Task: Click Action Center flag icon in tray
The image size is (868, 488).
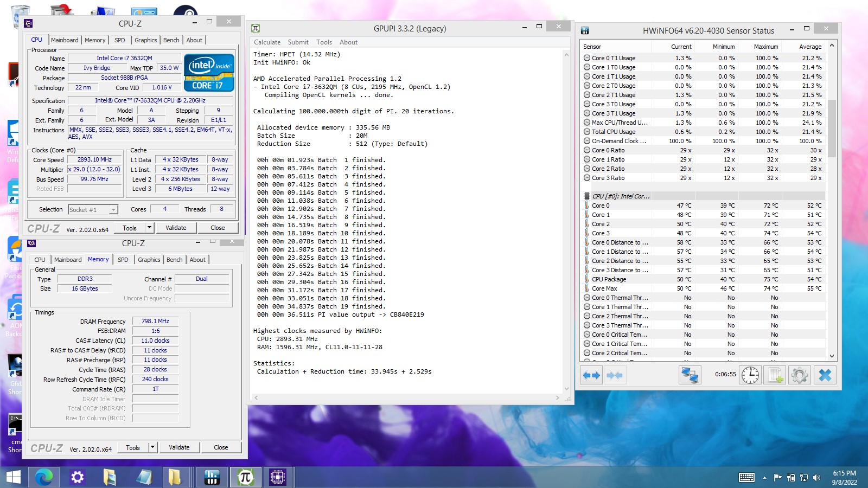Action: [x=777, y=477]
